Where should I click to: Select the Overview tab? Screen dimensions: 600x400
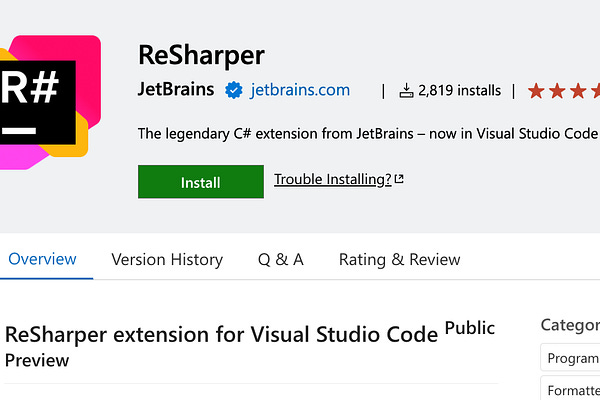(42, 259)
